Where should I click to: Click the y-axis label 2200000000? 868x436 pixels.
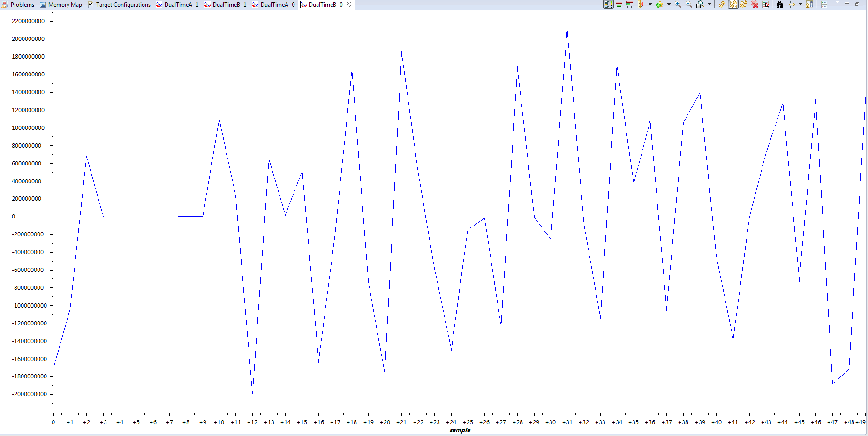tap(28, 21)
